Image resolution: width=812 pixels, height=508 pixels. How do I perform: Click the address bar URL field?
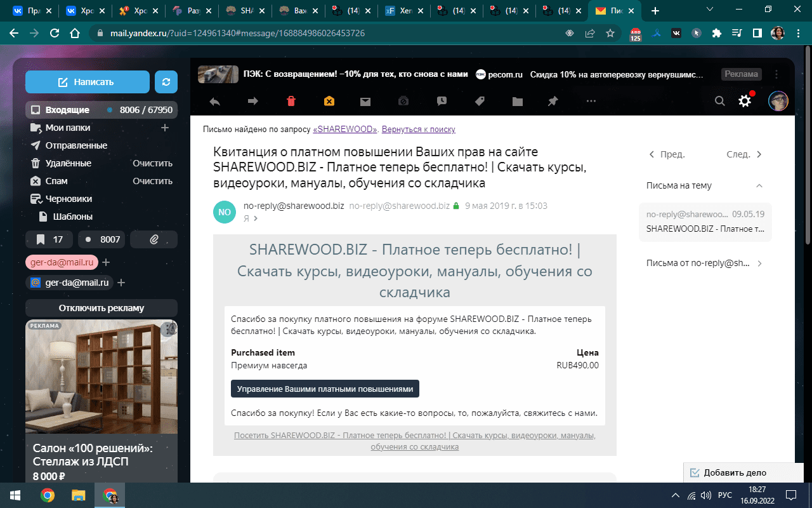pyautogui.click(x=330, y=33)
